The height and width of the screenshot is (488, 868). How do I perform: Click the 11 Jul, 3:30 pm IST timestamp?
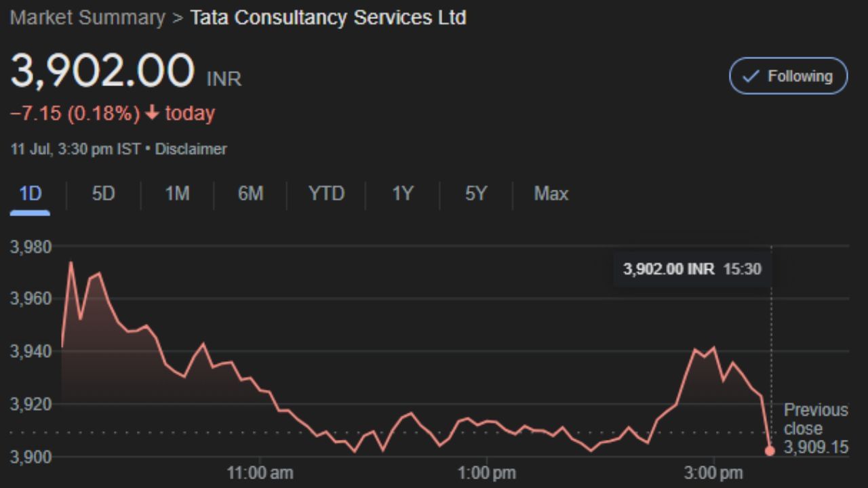click(x=75, y=149)
